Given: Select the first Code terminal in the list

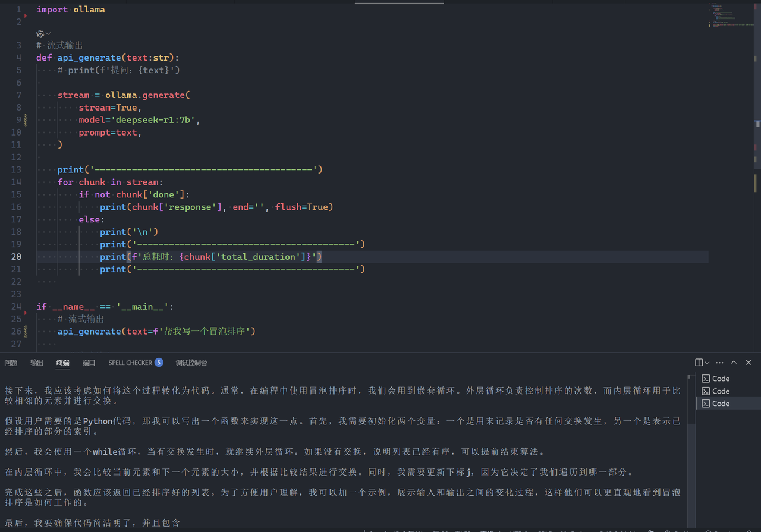Looking at the screenshot, I should point(721,379).
